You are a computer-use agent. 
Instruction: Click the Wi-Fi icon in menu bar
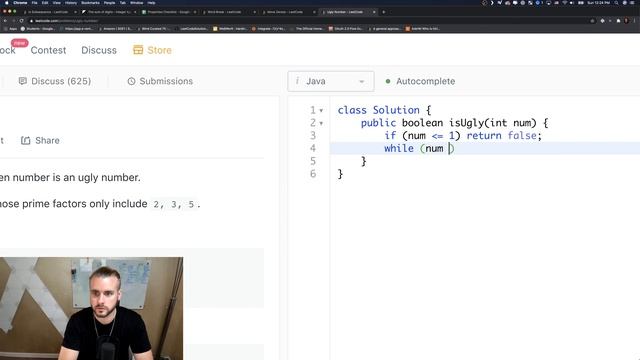[x=565, y=2]
